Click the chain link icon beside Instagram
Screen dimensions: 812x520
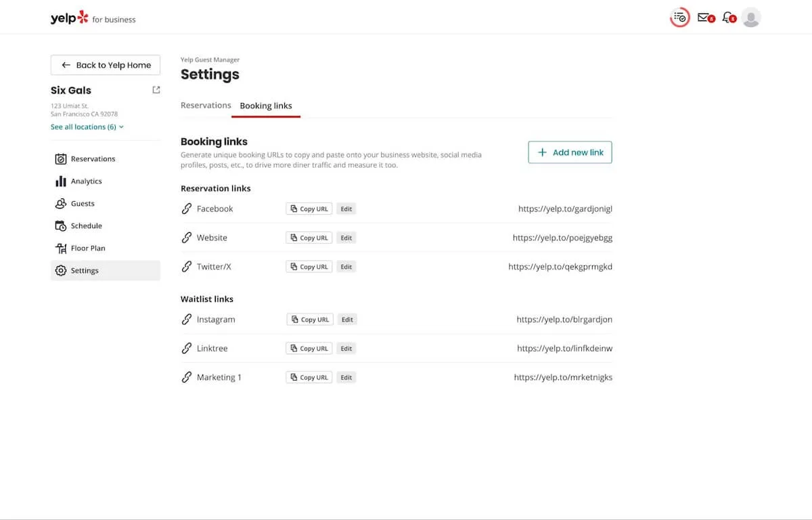tap(187, 320)
